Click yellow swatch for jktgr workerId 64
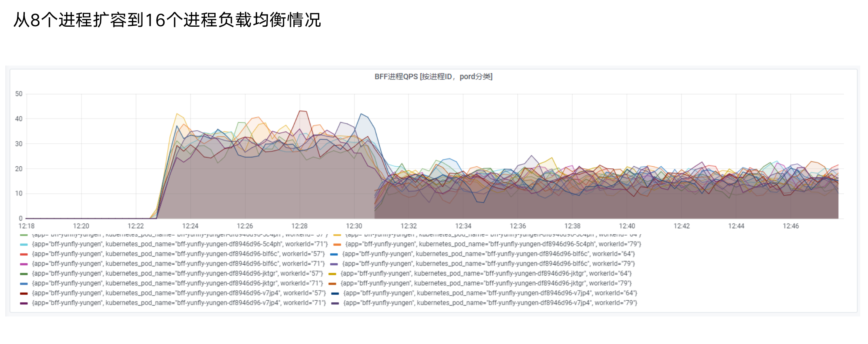Viewport: 868px width, 344px height. (x=333, y=274)
